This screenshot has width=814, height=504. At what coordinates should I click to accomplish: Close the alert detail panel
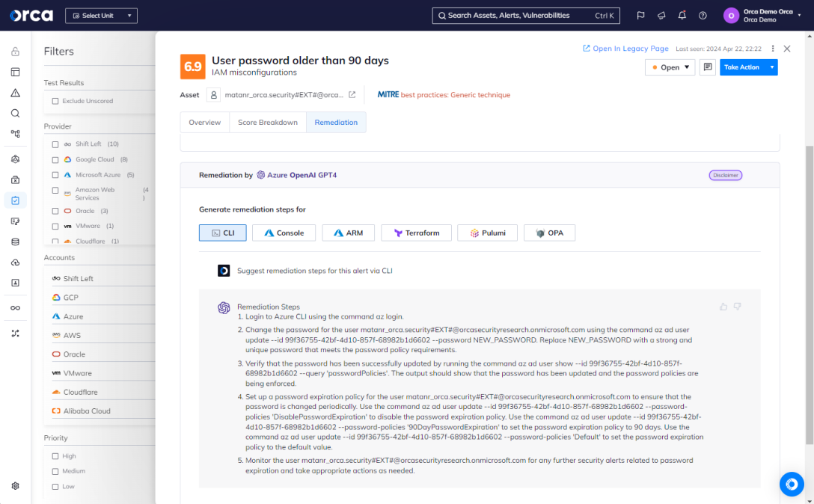787,49
